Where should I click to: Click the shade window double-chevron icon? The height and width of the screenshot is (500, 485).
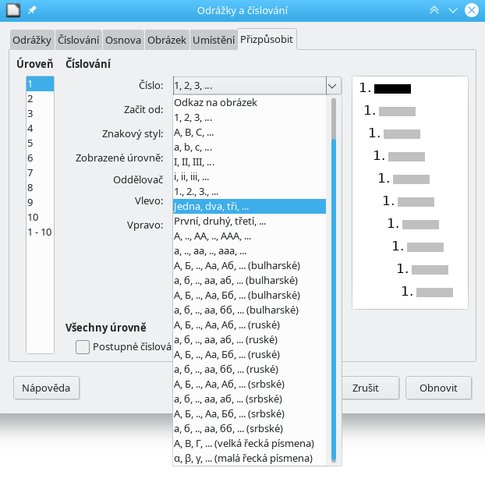click(x=434, y=10)
